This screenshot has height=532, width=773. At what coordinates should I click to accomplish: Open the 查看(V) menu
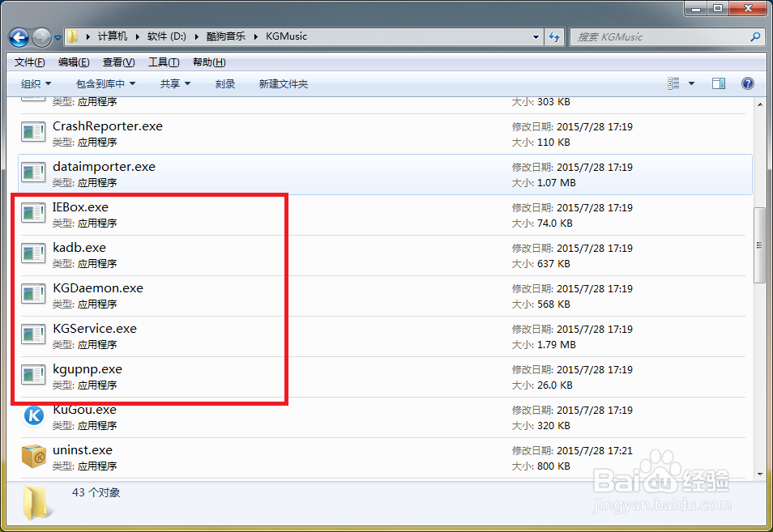click(118, 62)
